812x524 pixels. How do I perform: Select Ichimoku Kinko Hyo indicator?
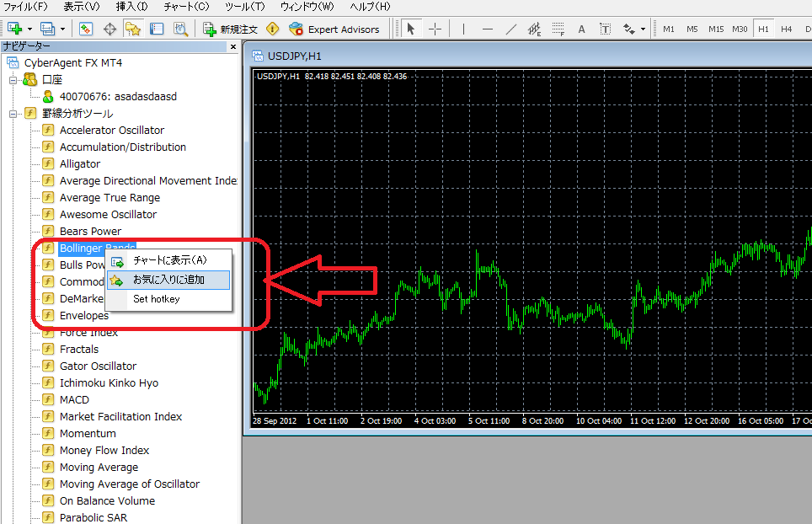(x=109, y=382)
